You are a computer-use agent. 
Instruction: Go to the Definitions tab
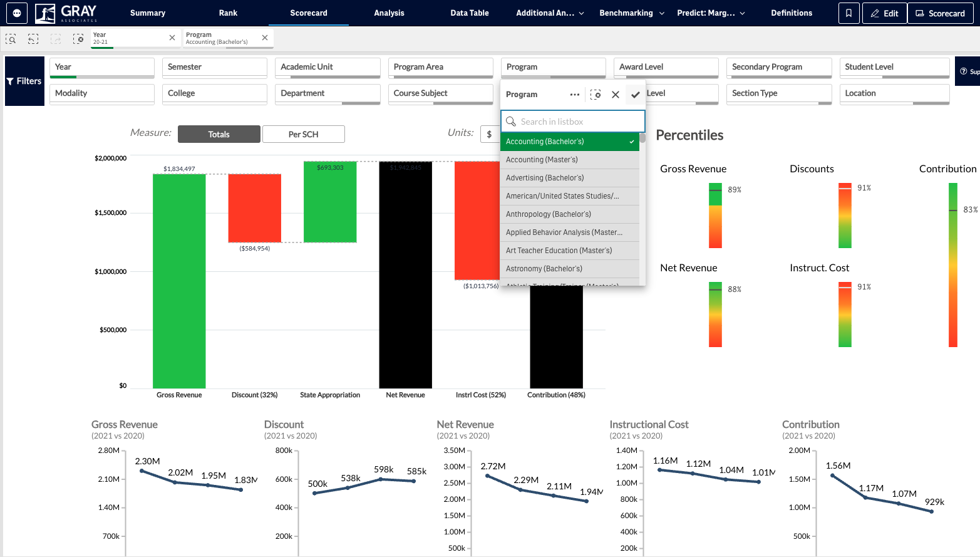click(792, 13)
